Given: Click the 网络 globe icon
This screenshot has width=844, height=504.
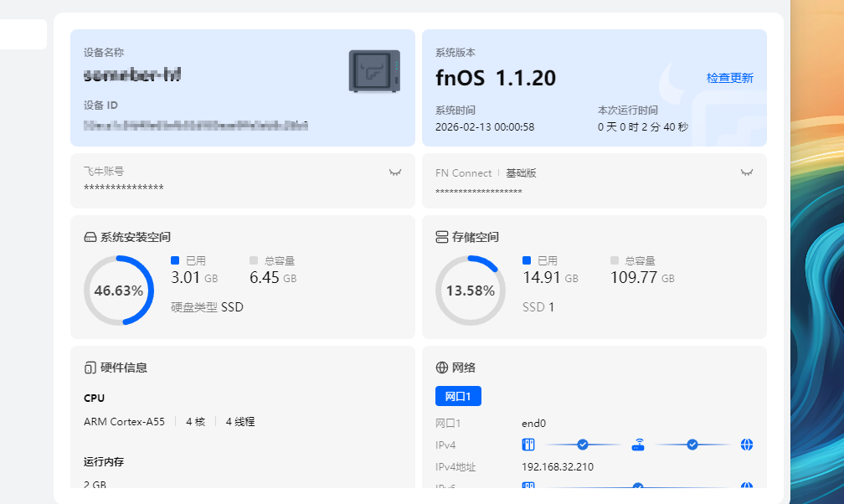Looking at the screenshot, I should pyautogui.click(x=442, y=368).
